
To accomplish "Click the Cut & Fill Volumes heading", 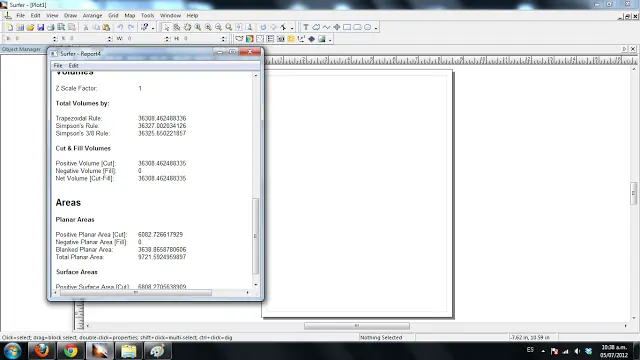I will point(83,149).
